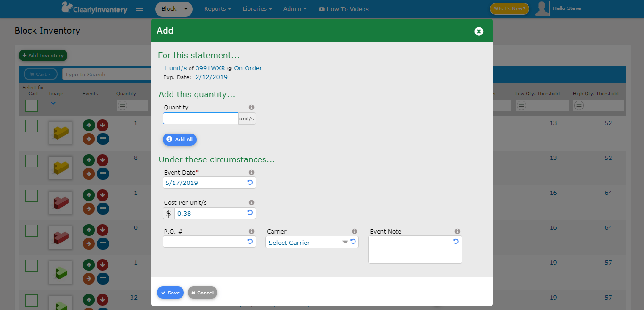Click the info icon beside P.O. # label
Image resolution: width=644 pixels, height=310 pixels.
point(251,232)
